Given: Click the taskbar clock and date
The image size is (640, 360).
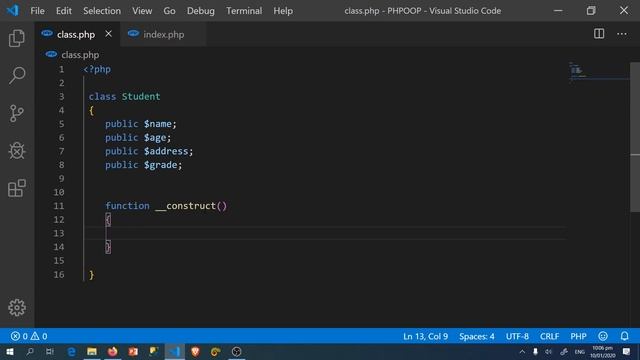Looking at the screenshot, I should pyautogui.click(x=602, y=351).
